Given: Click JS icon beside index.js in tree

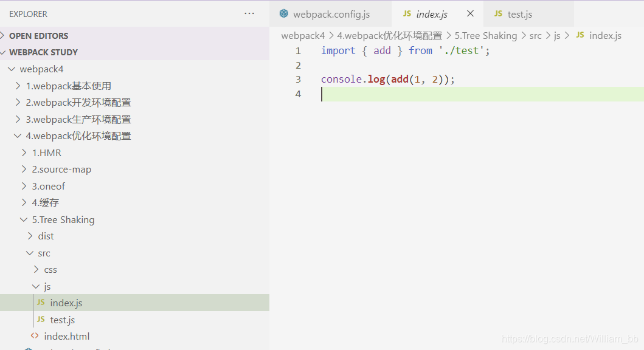Looking at the screenshot, I should click(41, 303).
